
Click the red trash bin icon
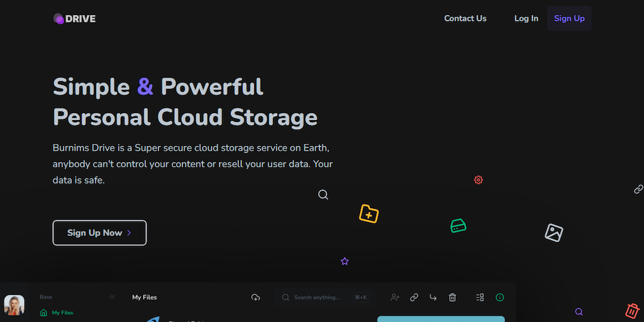(632, 310)
